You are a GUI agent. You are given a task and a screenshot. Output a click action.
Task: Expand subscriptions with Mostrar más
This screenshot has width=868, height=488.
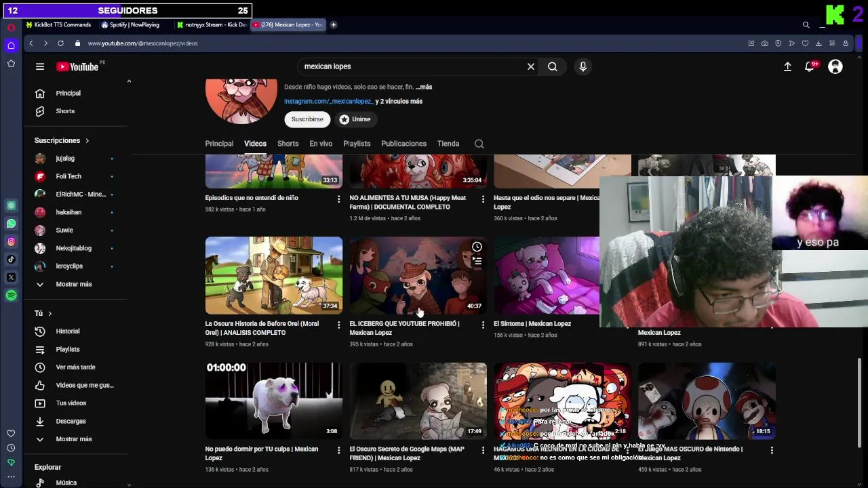[x=73, y=284]
